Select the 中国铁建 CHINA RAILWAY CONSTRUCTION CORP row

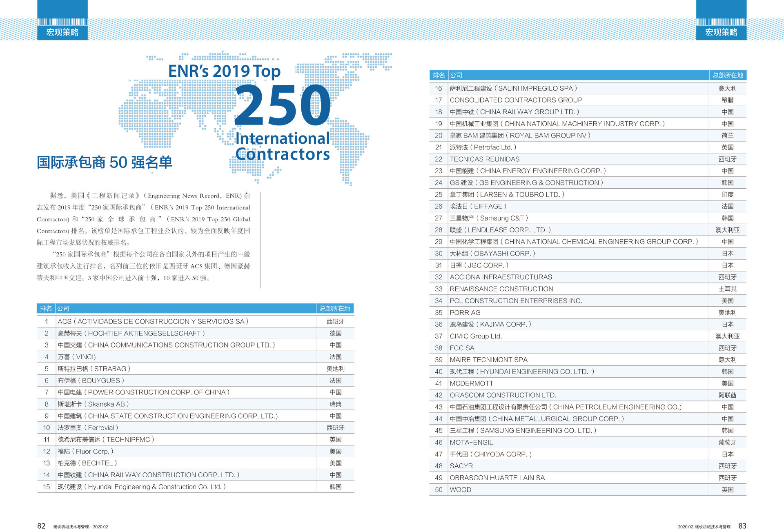[x=195, y=475]
